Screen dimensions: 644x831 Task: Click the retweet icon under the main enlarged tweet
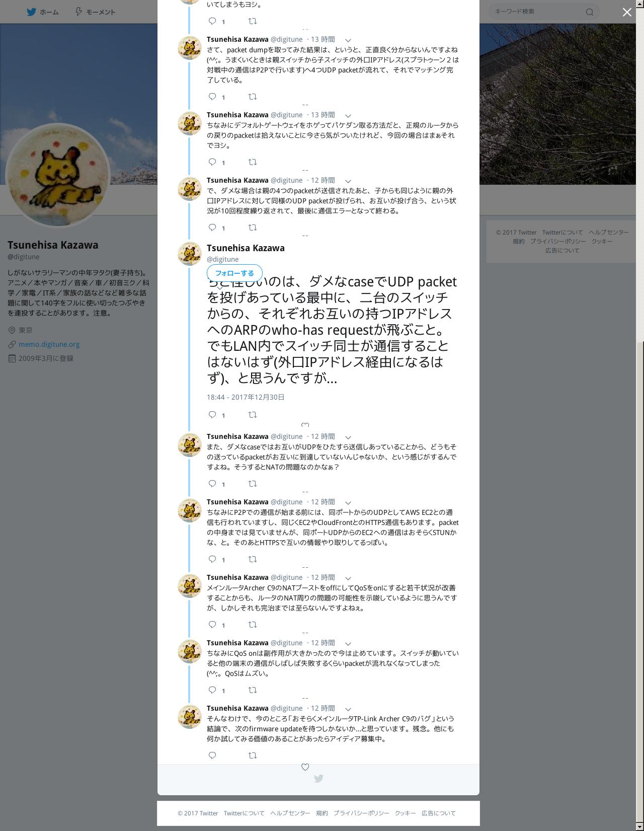(253, 415)
